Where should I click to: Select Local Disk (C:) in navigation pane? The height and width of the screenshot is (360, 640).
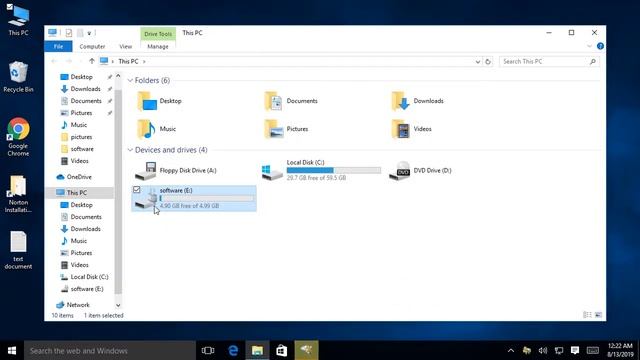point(89,277)
